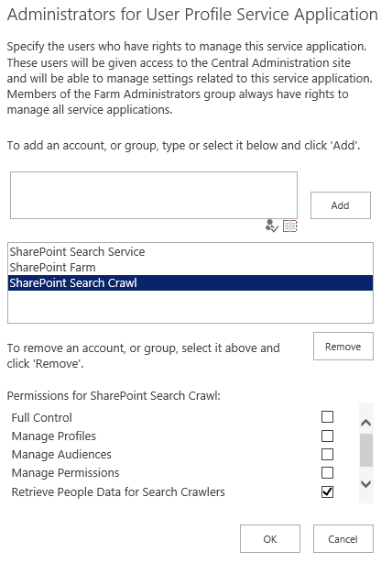
Task: Click the Add button
Action: click(x=341, y=205)
